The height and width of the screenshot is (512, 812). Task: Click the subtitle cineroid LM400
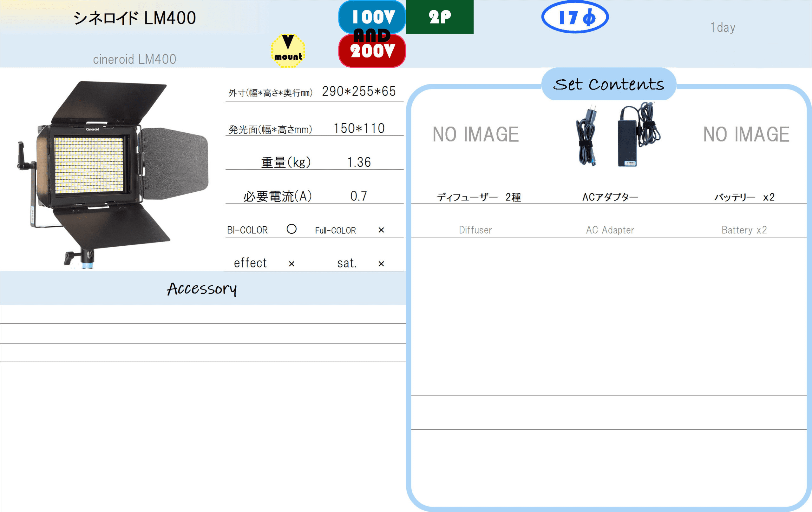(x=134, y=59)
